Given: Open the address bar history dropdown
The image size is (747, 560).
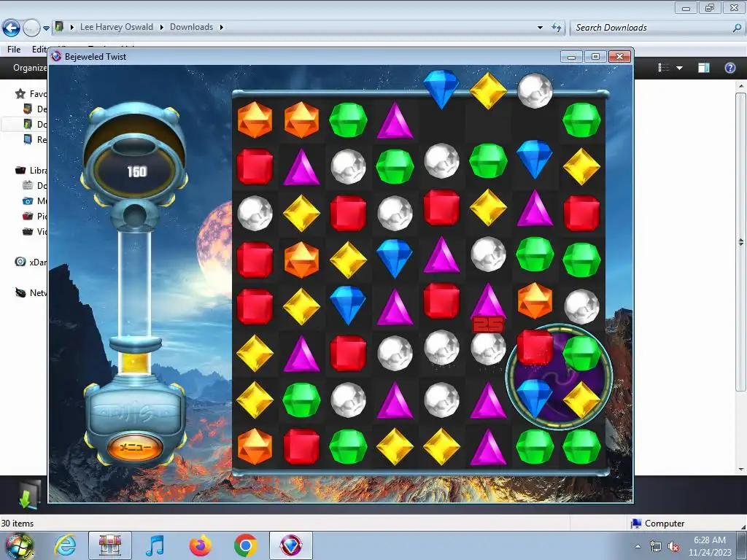Looking at the screenshot, I should pyautogui.click(x=540, y=28).
